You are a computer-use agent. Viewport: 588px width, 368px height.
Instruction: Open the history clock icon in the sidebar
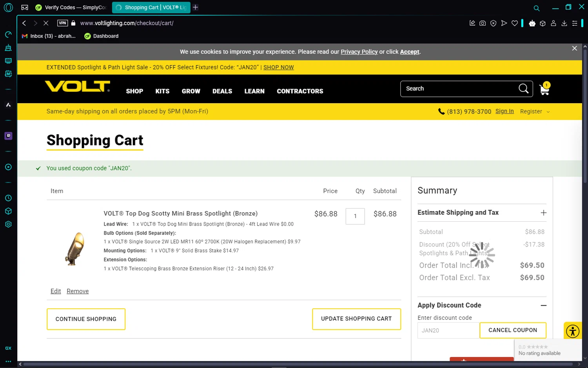click(8, 198)
